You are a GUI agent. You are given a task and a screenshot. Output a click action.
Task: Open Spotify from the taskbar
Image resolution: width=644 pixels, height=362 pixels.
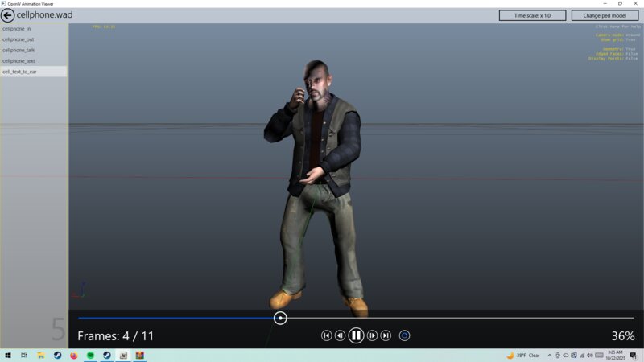[90, 355]
